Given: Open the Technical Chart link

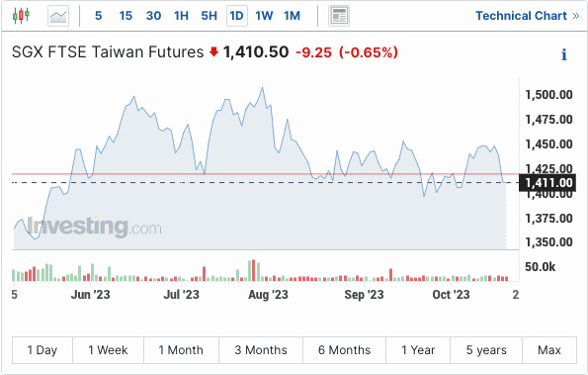Looking at the screenshot, I should (528, 16).
